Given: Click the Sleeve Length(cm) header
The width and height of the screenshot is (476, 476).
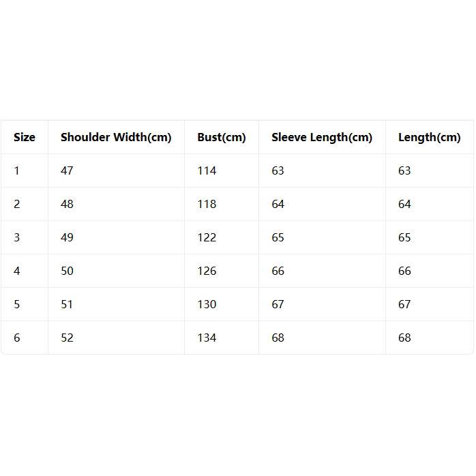Looking at the screenshot, I should (322, 137).
